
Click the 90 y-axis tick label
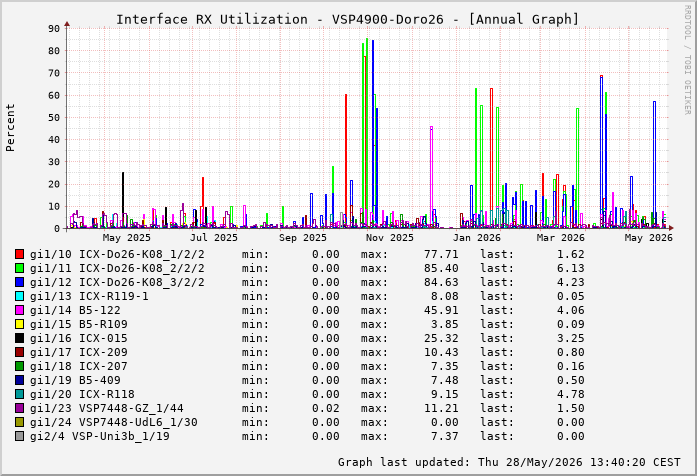(x=54, y=28)
